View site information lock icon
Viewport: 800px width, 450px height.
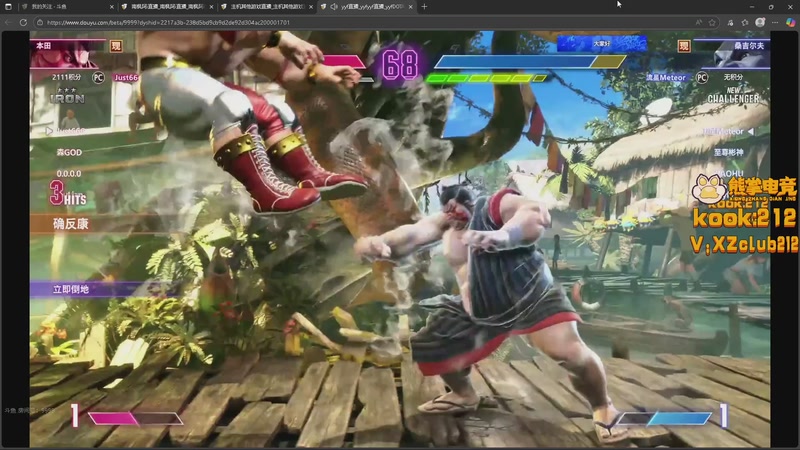coord(40,22)
